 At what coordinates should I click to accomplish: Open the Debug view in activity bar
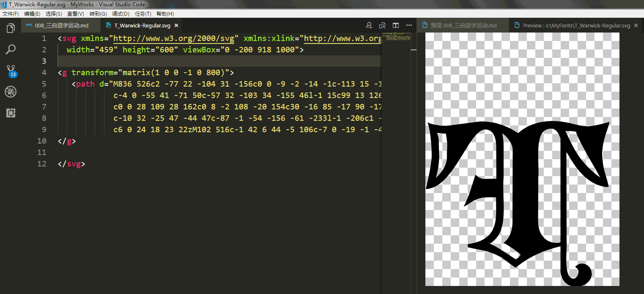11,92
